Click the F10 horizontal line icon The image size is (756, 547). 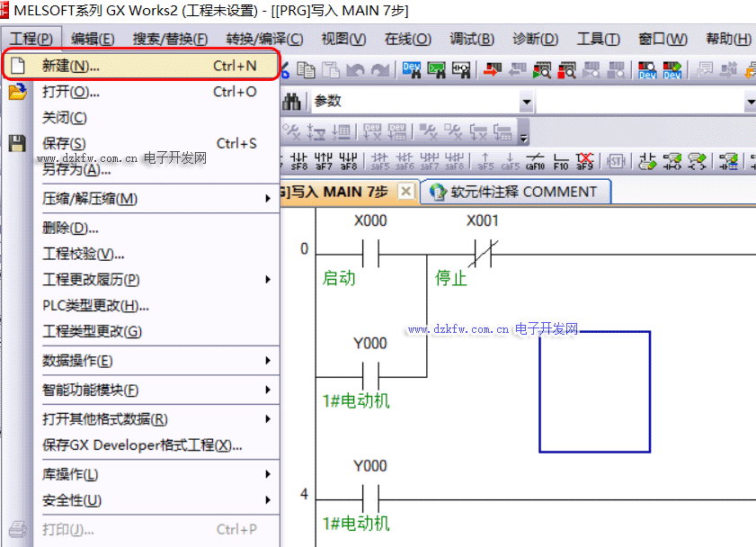[561, 161]
